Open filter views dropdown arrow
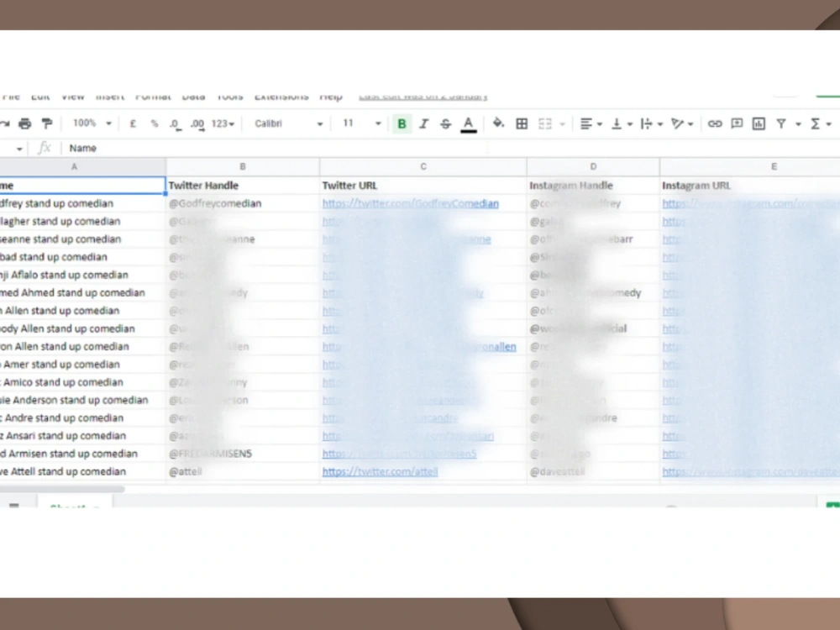Image resolution: width=840 pixels, height=630 pixels. point(798,124)
